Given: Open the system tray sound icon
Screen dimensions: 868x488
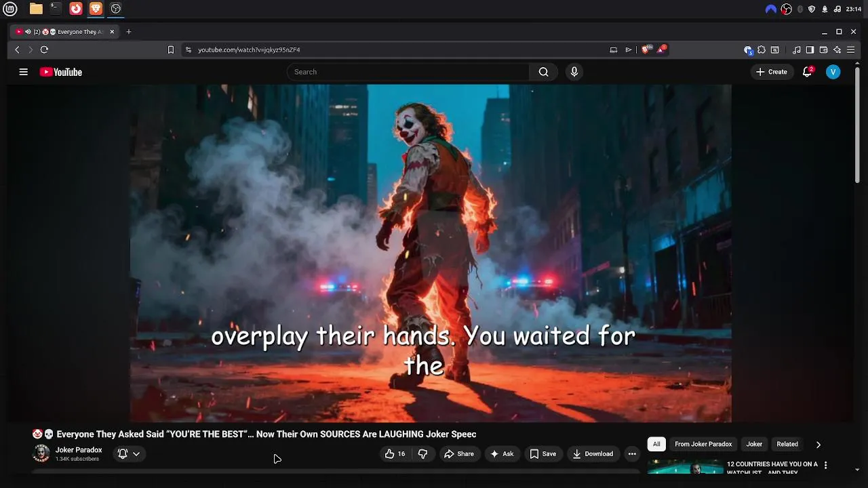Looking at the screenshot, I should [837, 9].
